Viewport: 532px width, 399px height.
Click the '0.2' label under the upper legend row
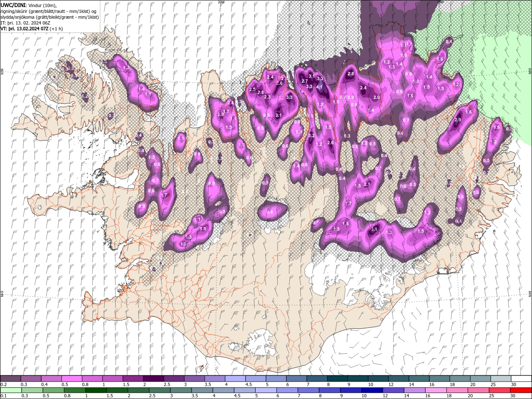point(3,384)
